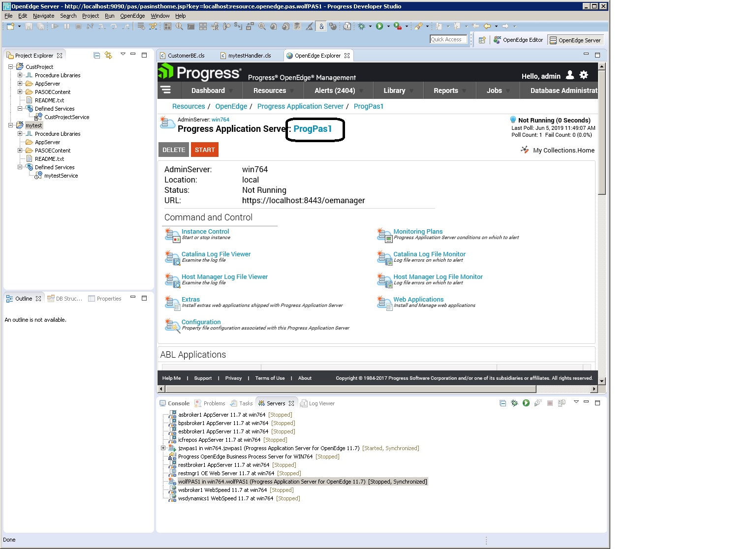Click the My Collections.Home icon
The height and width of the screenshot is (549, 756).
tap(525, 150)
